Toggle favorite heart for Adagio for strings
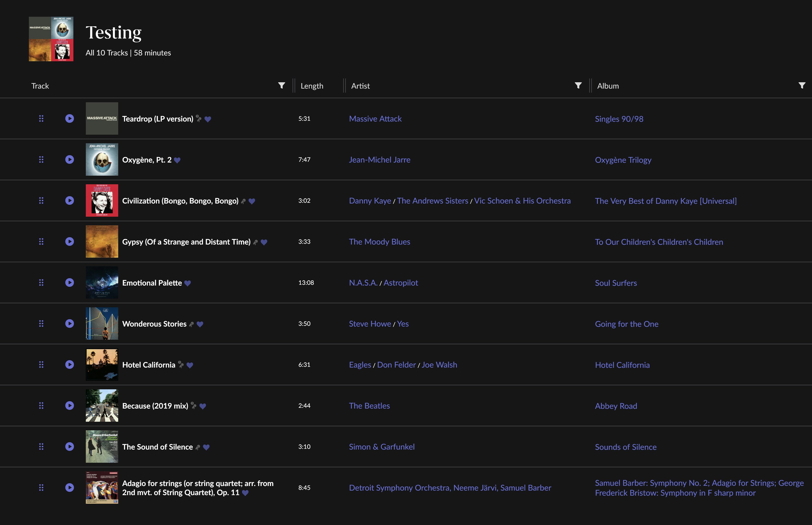The height and width of the screenshot is (525, 812). coord(245,493)
